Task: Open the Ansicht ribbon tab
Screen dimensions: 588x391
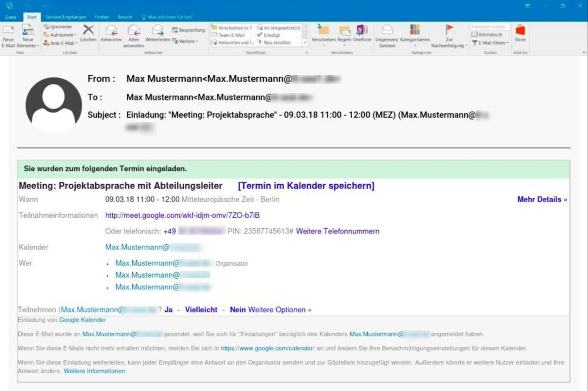Action: click(x=125, y=17)
